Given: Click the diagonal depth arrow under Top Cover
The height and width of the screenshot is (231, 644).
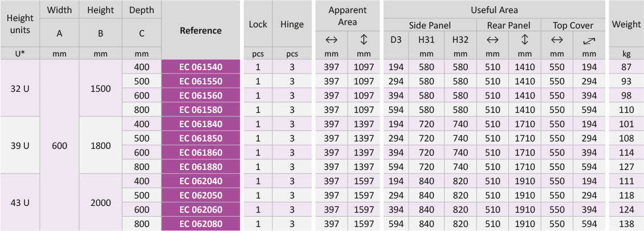Looking at the screenshot, I should (x=589, y=40).
